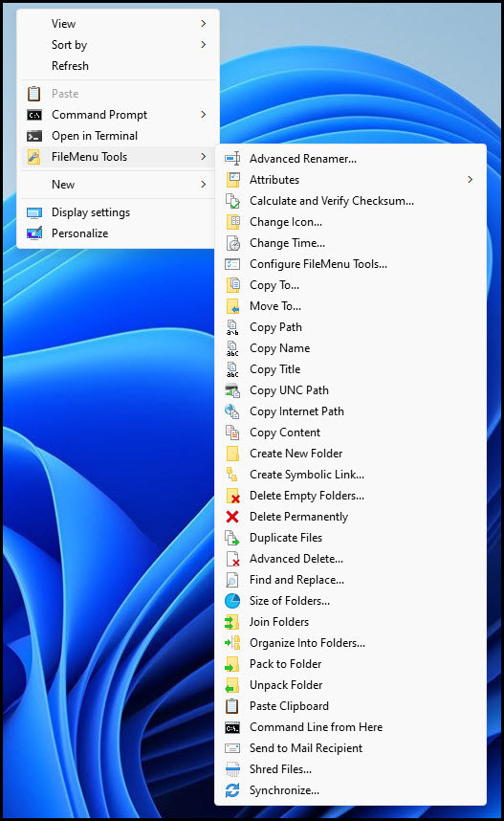Click the Copy Name icon
The image size is (504, 821).
[232, 348]
